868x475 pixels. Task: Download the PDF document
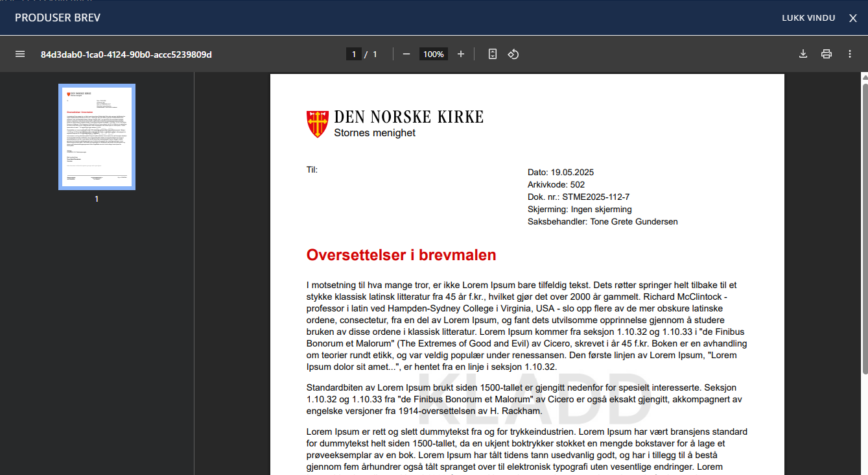[803, 54]
